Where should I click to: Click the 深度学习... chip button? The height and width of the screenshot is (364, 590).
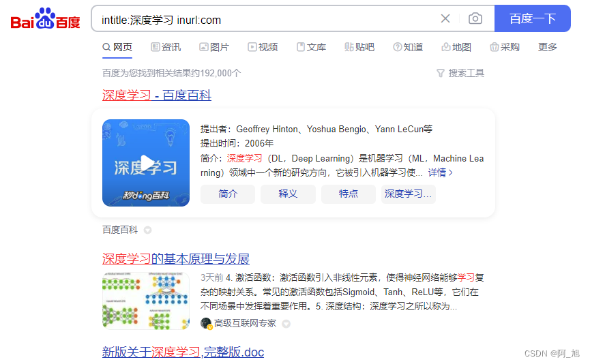pyautogui.click(x=409, y=194)
